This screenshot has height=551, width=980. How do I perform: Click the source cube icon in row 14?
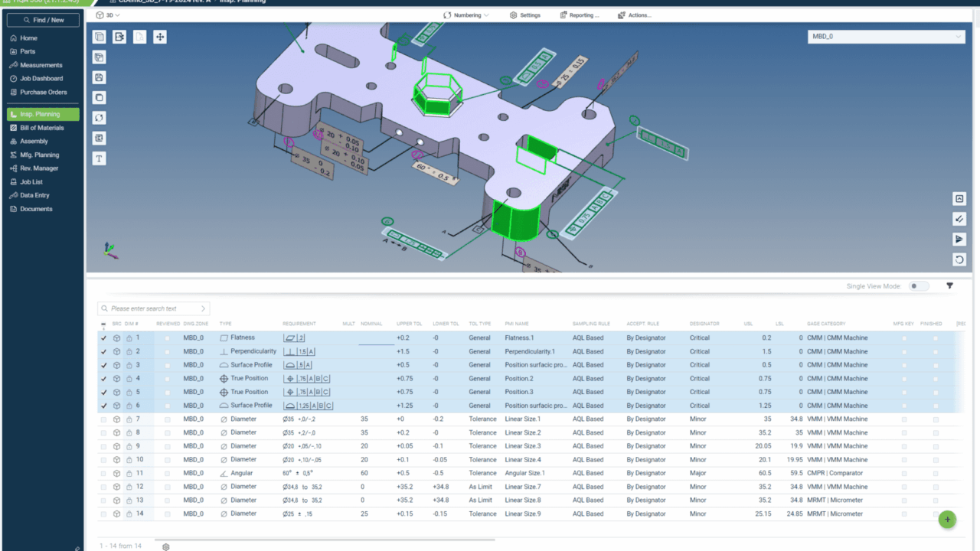pyautogui.click(x=116, y=514)
